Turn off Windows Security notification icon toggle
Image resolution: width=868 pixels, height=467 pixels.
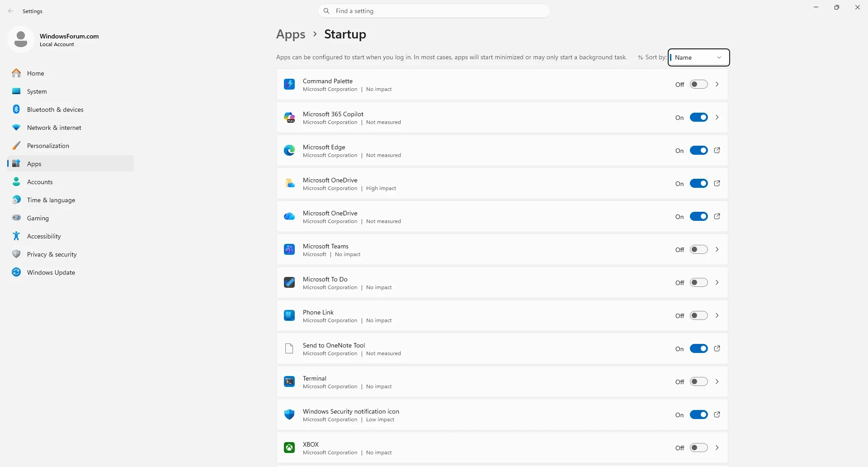(699, 415)
